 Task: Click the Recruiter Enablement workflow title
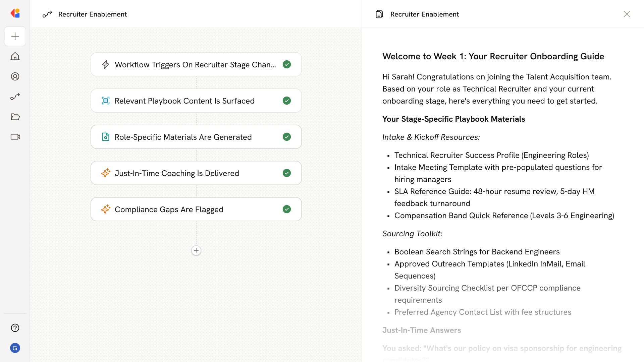(x=93, y=14)
